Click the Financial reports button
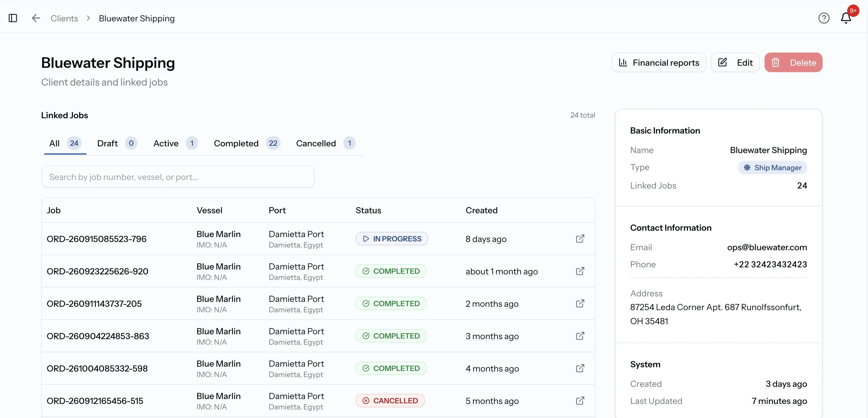This screenshot has height=418, width=868. point(659,62)
